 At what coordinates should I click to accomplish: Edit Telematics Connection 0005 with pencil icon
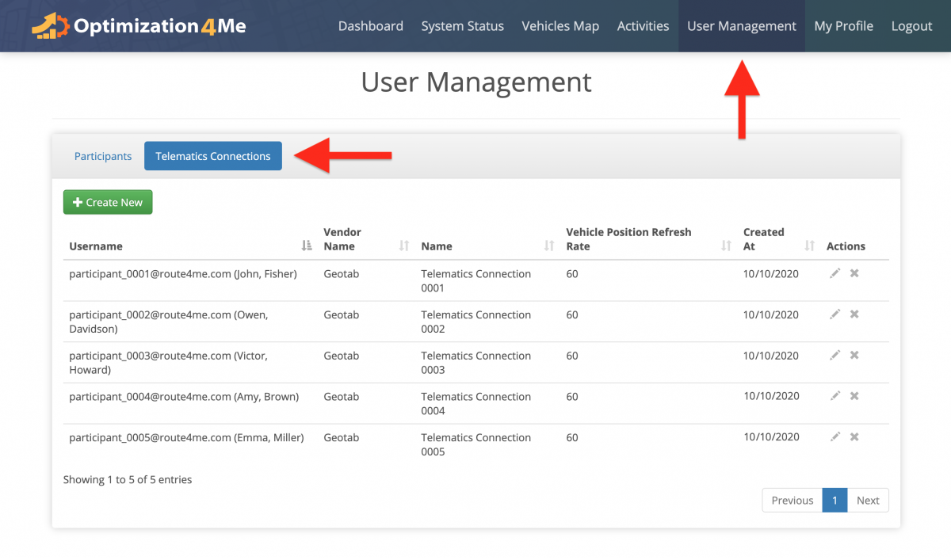[835, 436]
